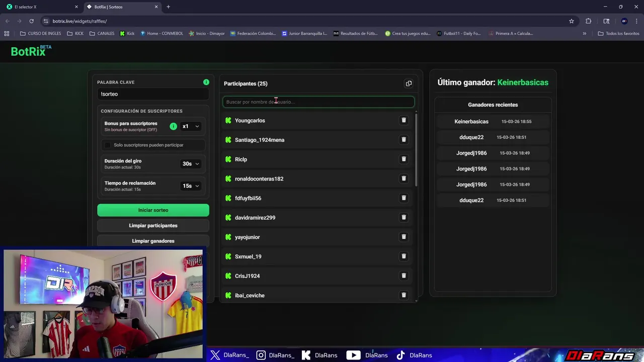Open browser profile avatar
The image size is (644, 362).
click(x=624, y=21)
